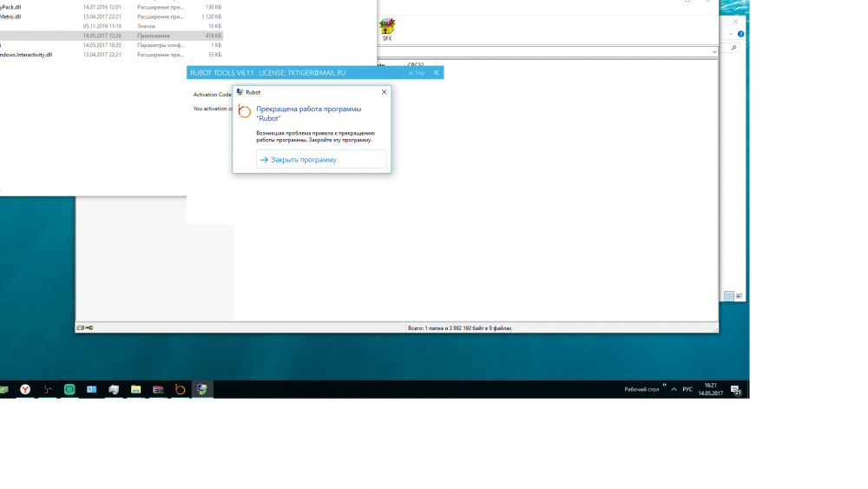Click the Yandex Browser taskbar icon
This screenshot has height=489, width=868.
click(26, 390)
